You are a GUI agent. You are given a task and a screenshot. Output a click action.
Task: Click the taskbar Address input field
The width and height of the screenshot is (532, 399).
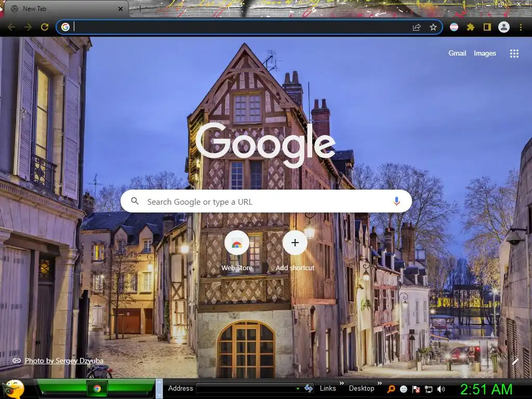coord(246,389)
